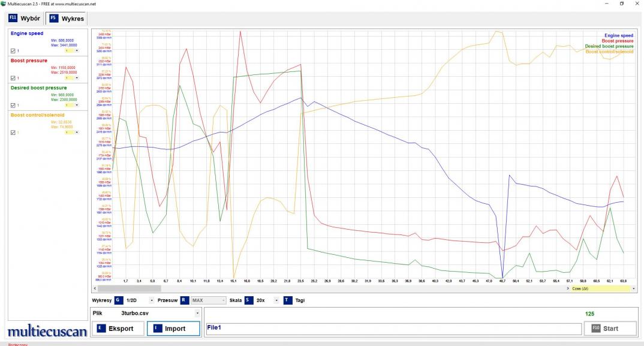Viewport: 644px width, 346px height.
Task: Click the E icon on the Eksport button
Action: point(100,329)
